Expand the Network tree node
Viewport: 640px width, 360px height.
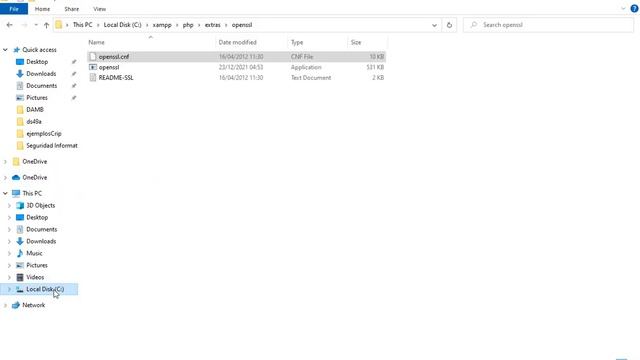pyautogui.click(x=5, y=305)
